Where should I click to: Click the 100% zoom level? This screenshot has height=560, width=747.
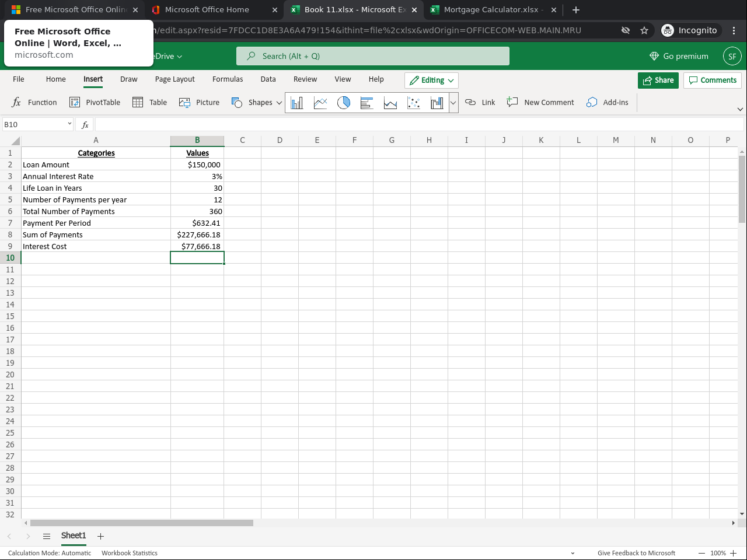point(718,553)
